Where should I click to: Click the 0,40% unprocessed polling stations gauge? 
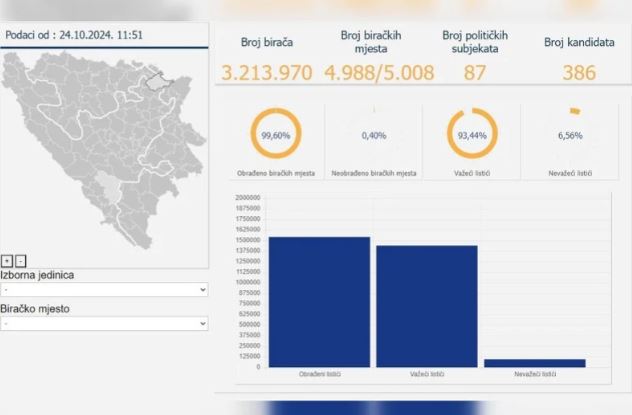click(x=373, y=134)
